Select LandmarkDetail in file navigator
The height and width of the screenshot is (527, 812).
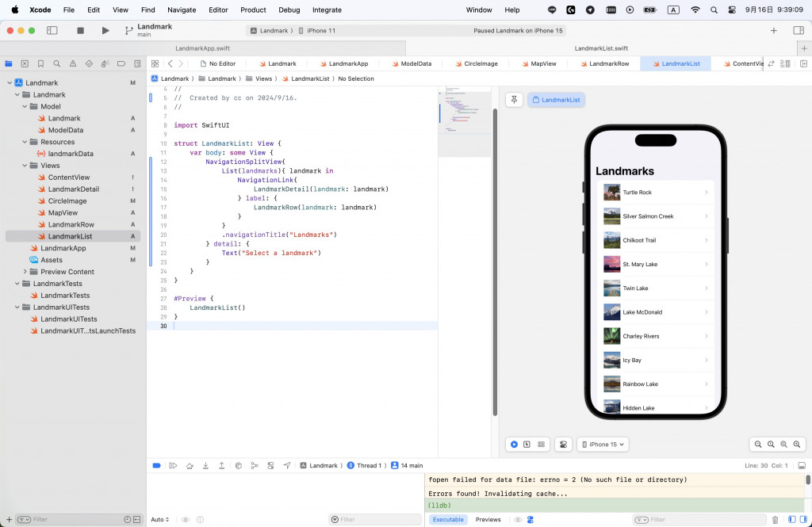(x=73, y=189)
